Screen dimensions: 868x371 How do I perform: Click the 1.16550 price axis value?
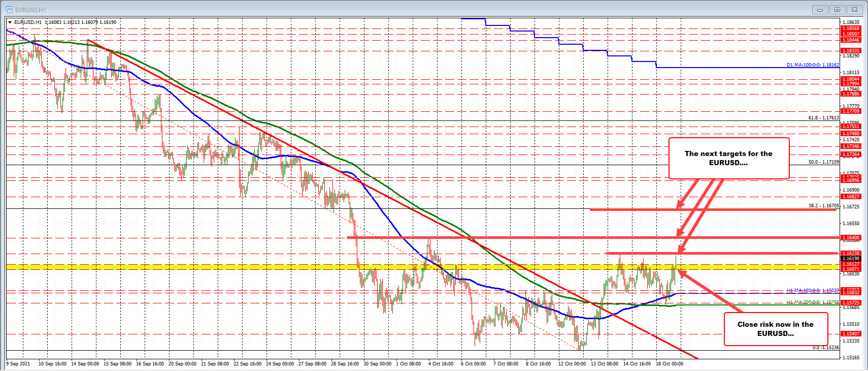click(x=851, y=224)
